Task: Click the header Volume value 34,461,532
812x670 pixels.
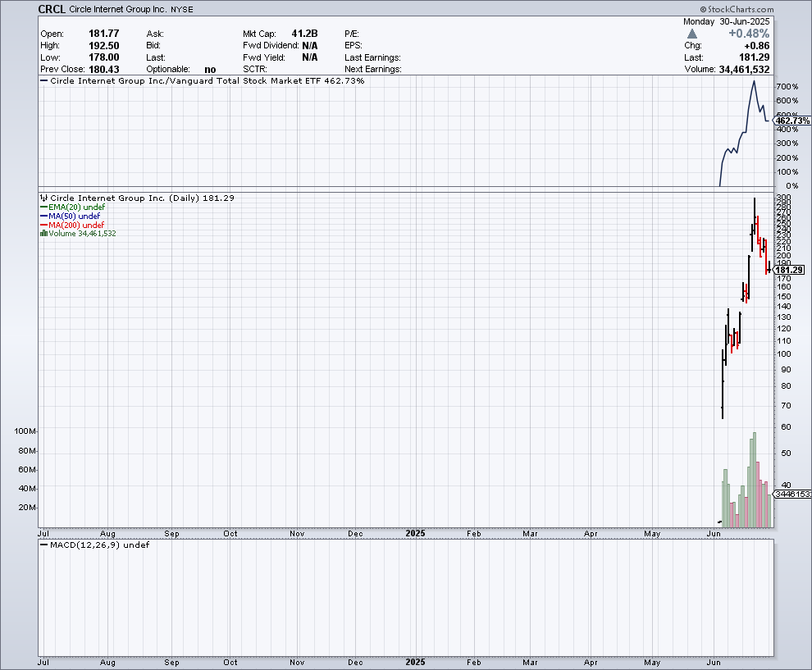Action: tap(744, 70)
